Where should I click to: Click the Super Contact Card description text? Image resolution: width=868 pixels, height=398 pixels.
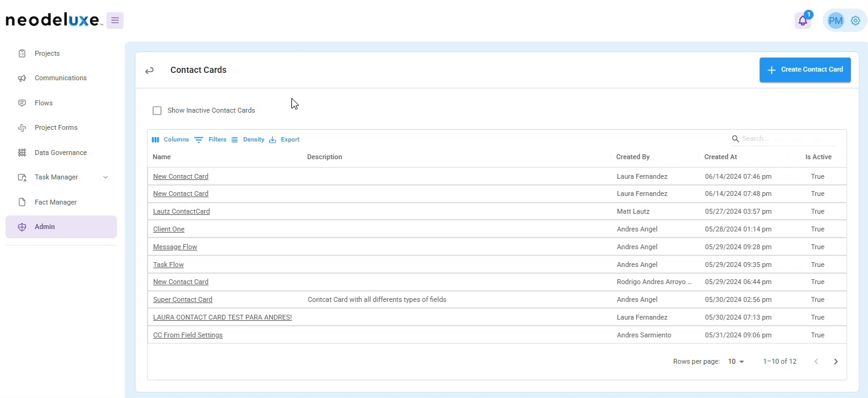tap(377, 299)
